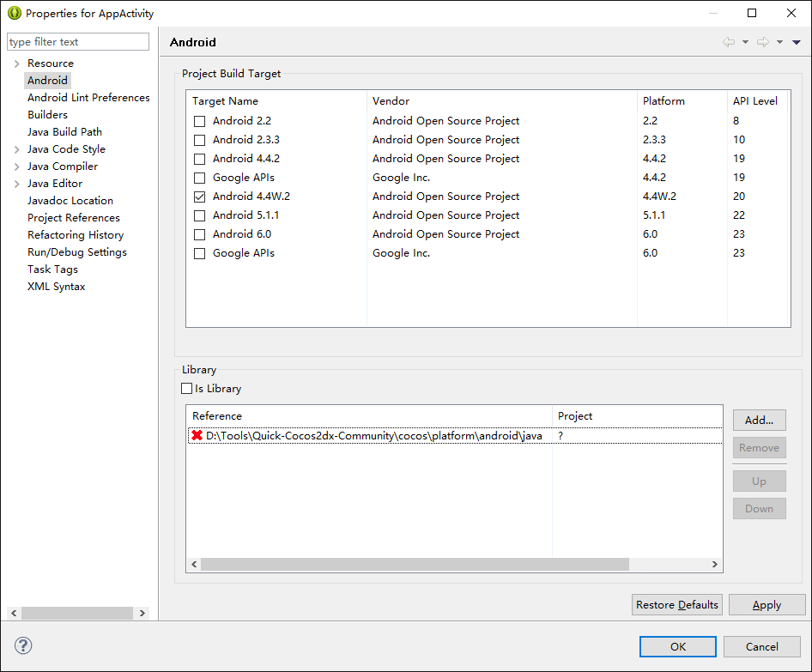Viewport: 812px width, 672px height.
Task: Click the library list horizontal scrollbar thumb
Action: [x=415, y=565]
